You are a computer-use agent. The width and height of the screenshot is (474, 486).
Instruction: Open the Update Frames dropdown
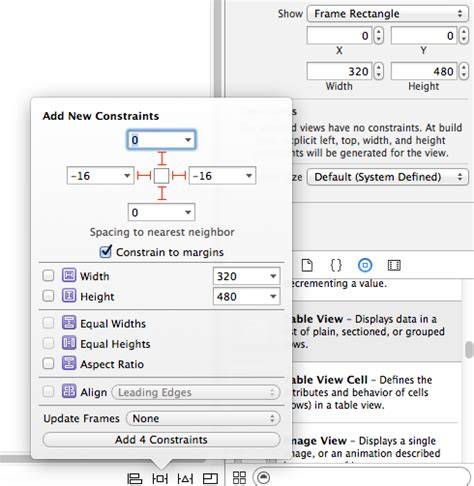pos(203,418)
